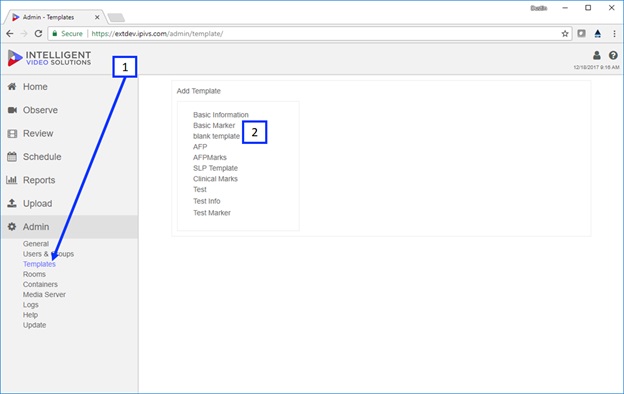Screen dimensions: 624x394
Task: Click the secure padlock icon
Action: point(55,33)
